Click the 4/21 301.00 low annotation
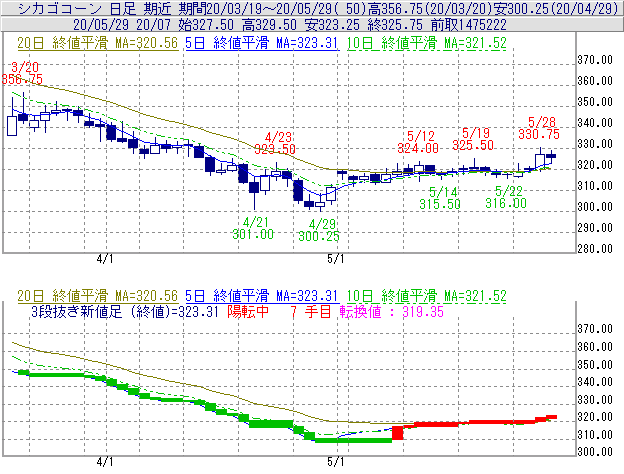 [253, 228]
